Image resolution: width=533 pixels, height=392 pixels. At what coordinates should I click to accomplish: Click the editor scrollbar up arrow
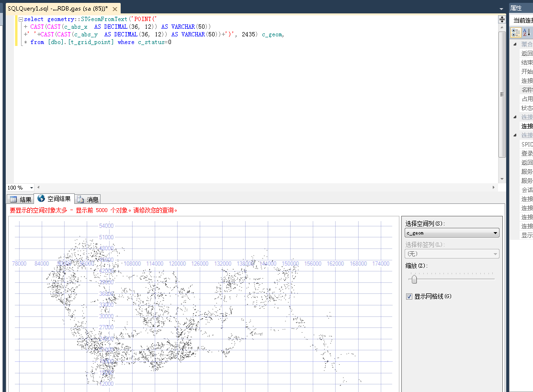click(502, 27)
